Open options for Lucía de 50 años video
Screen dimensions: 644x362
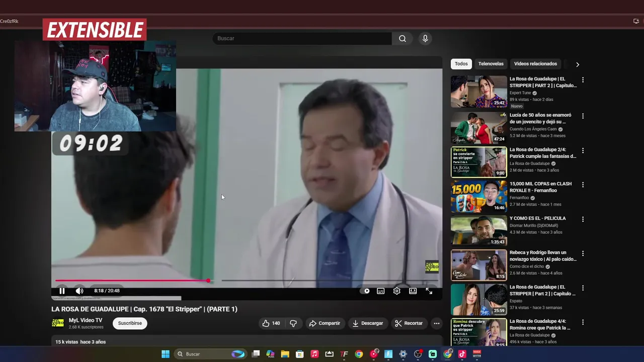coord(583,116)
